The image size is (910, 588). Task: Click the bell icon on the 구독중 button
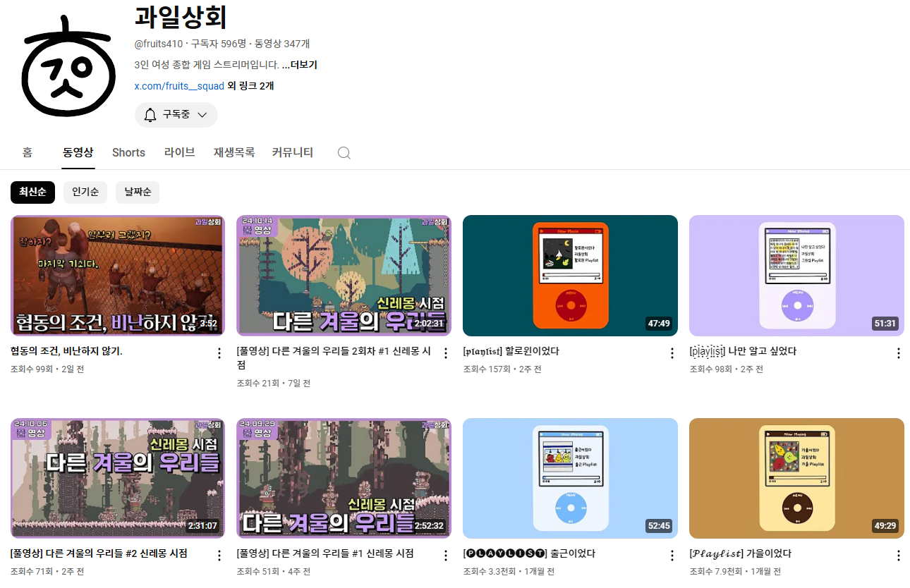(150, 115)
